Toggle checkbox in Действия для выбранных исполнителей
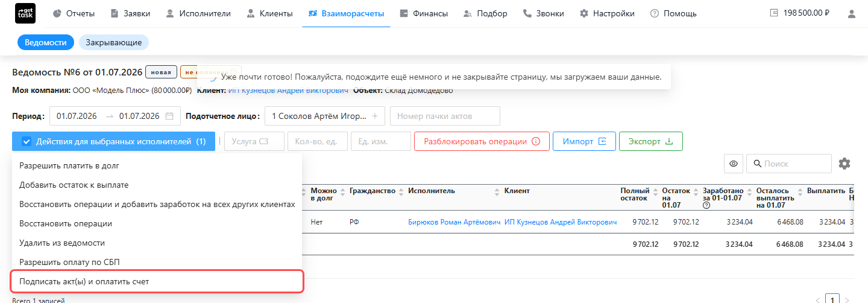 tap(27, 142)
